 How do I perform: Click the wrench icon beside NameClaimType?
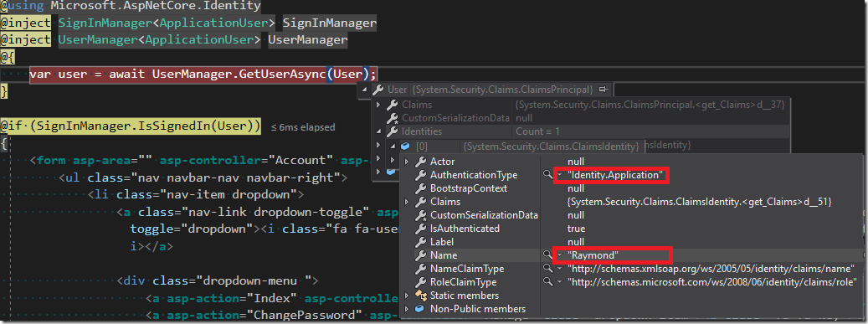click(421, 269)
